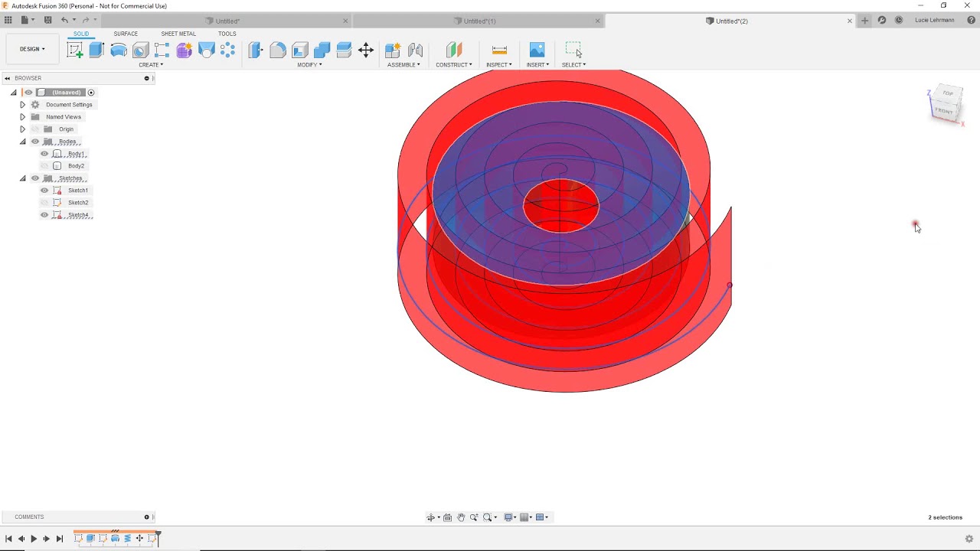Select the Insert Image tool
Image resolution: width=980 pixels, height=551 pixels.
[537, 51]
